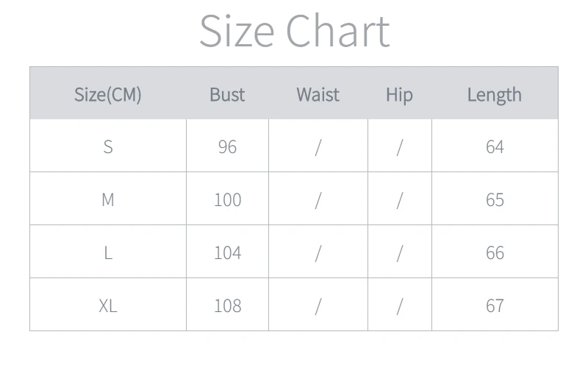Click the hip slash in XL row
Viewport: 588px width, 368px height.
pyautogui.click(x=400, y=306)
